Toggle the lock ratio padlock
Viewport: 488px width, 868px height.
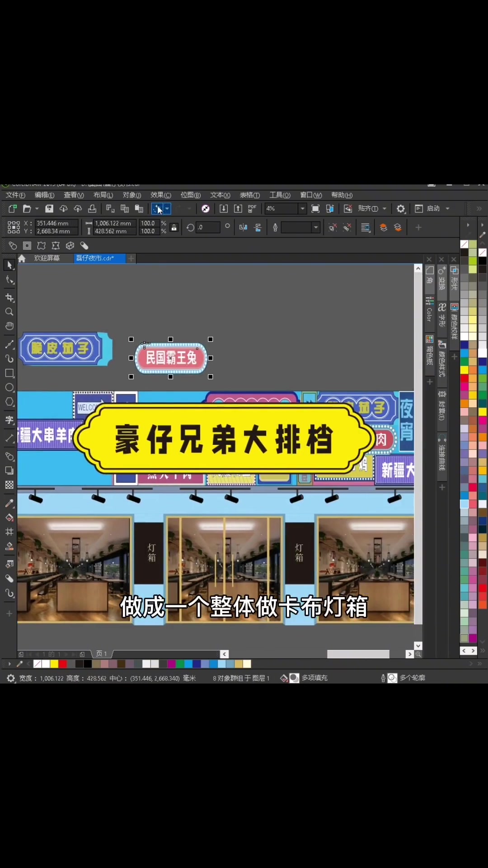coord(174,227)
